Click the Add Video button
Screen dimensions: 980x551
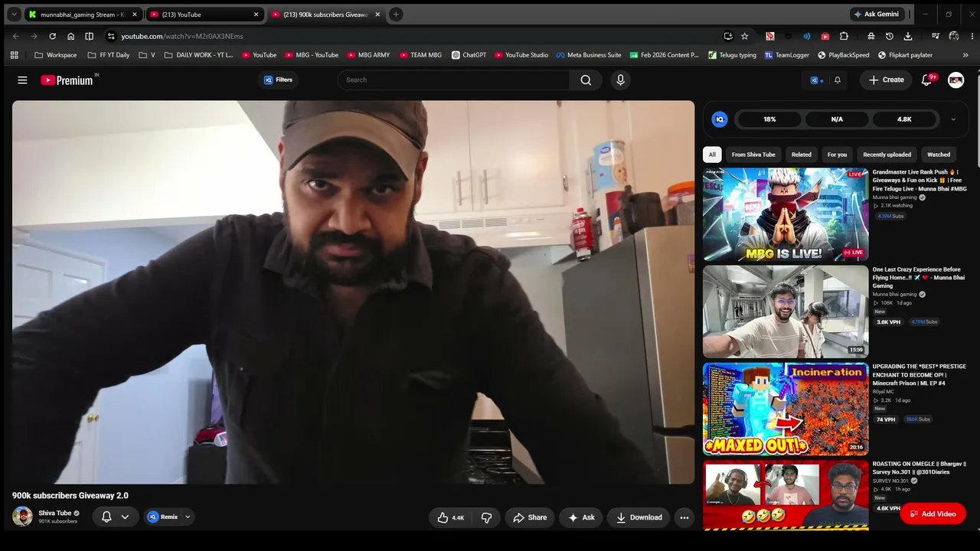click(933, 514)
